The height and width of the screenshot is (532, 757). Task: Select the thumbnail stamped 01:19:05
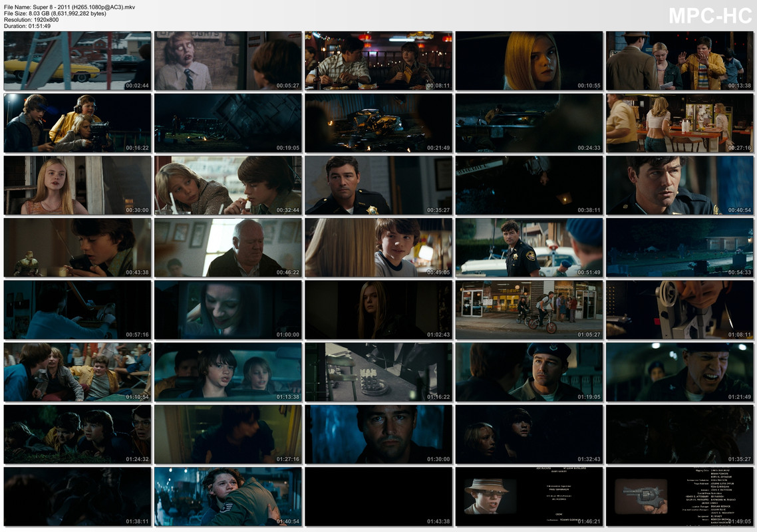[529, 372]
